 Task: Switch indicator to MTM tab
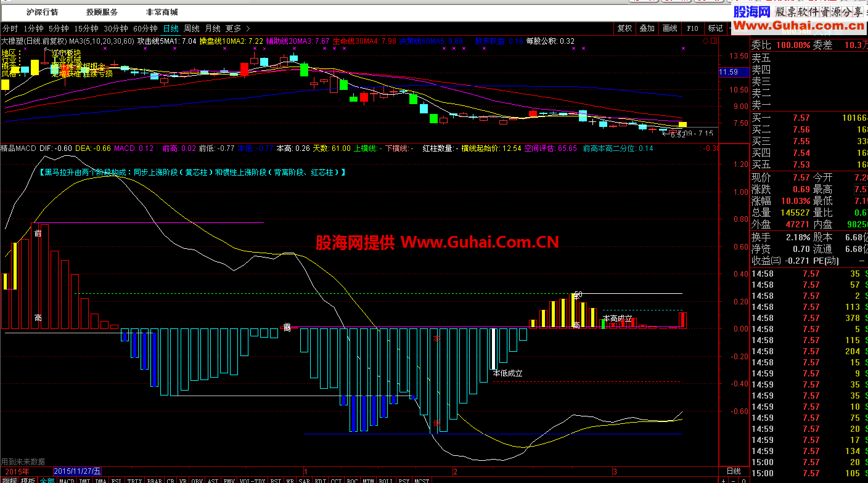(x=368, y=479)
